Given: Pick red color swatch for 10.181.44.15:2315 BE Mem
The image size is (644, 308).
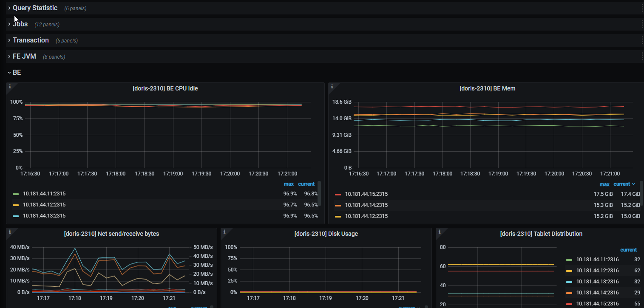Looking at the screenshot, I should coord(338,195).
